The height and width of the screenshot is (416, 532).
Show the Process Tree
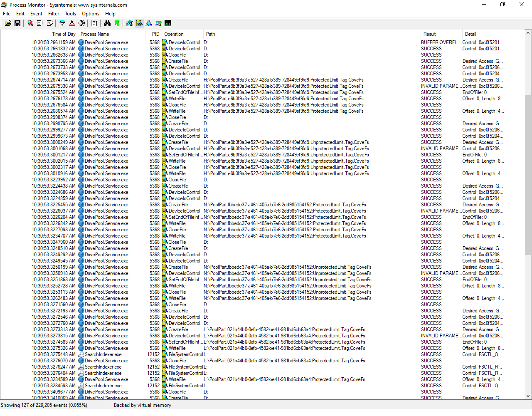(x=94, y=23)
